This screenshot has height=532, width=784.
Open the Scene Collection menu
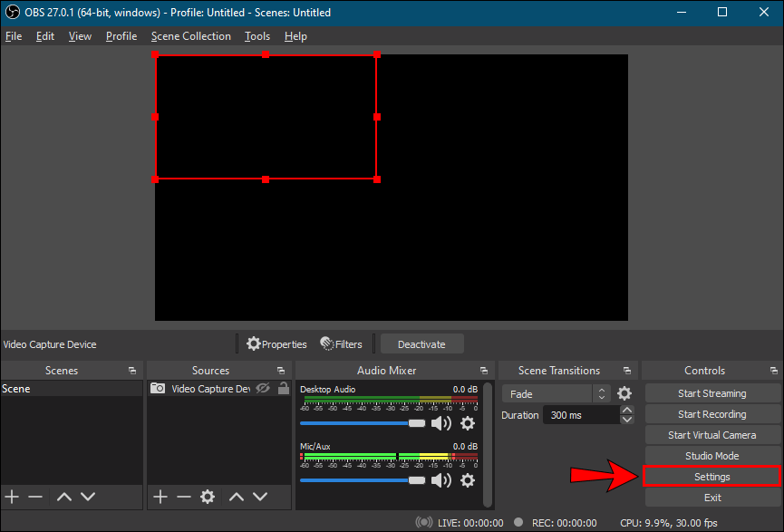click(190, 36)
